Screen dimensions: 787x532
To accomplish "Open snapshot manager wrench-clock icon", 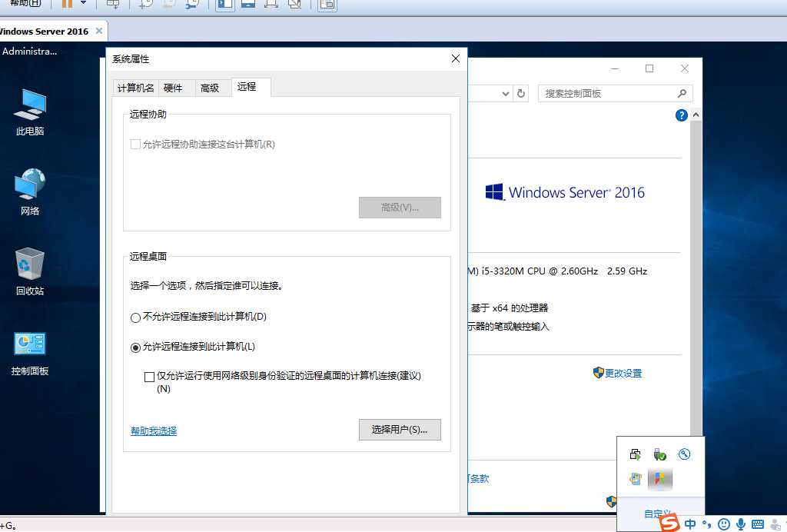I will click(x=192, y=4).
